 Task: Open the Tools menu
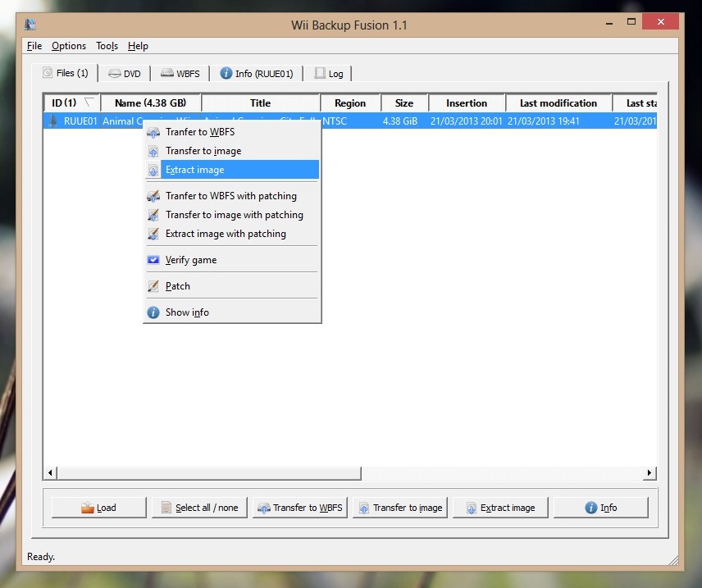click(107, 46)
